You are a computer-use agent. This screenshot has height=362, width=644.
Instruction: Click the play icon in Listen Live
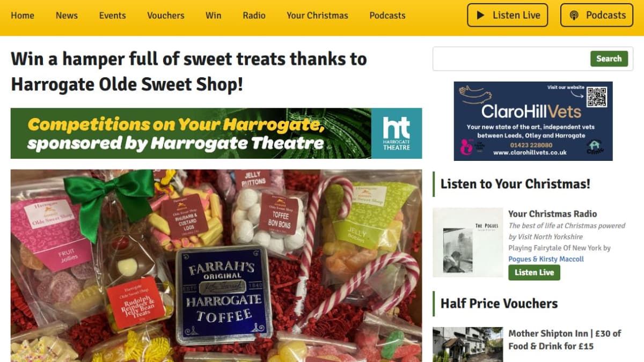coord(481,15)
